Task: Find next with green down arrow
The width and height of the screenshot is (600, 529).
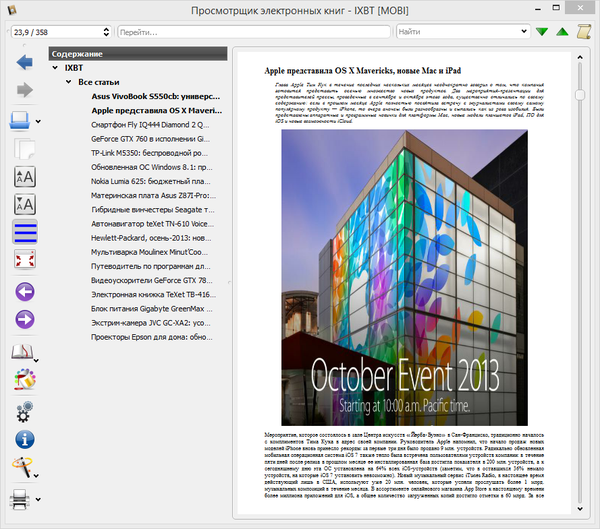Action: 542,32
